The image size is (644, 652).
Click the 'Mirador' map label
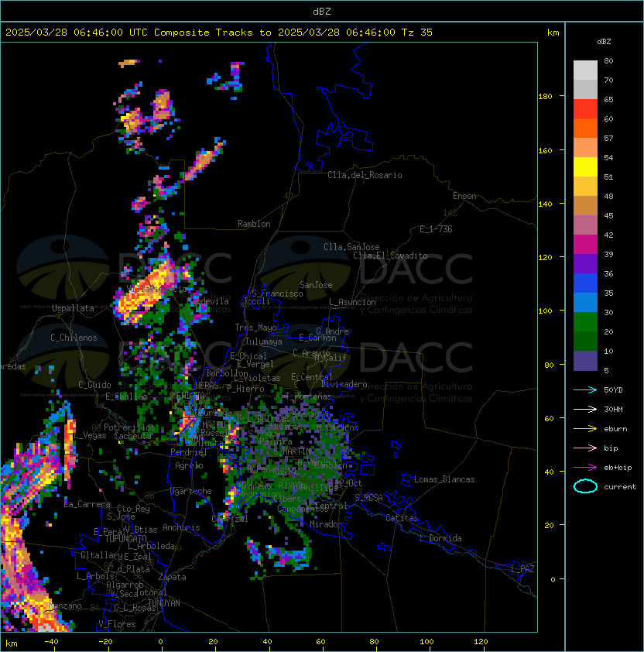tap(326, 524)
